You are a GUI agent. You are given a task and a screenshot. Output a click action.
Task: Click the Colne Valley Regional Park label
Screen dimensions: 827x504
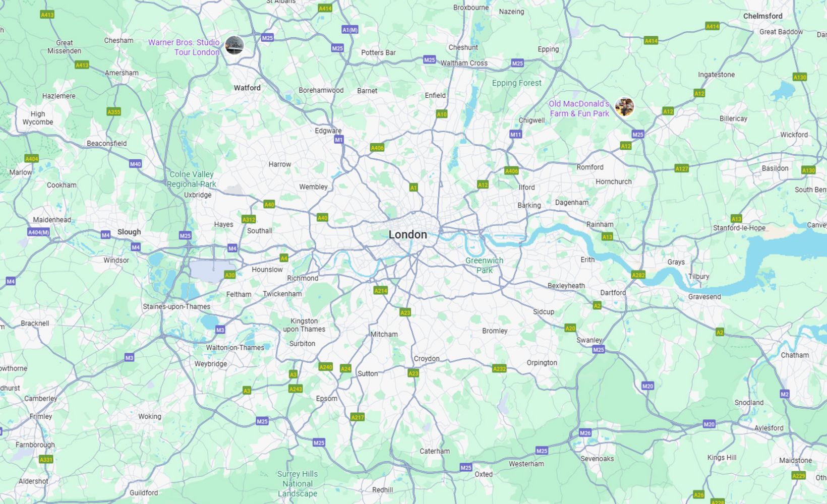coord(192,179)
